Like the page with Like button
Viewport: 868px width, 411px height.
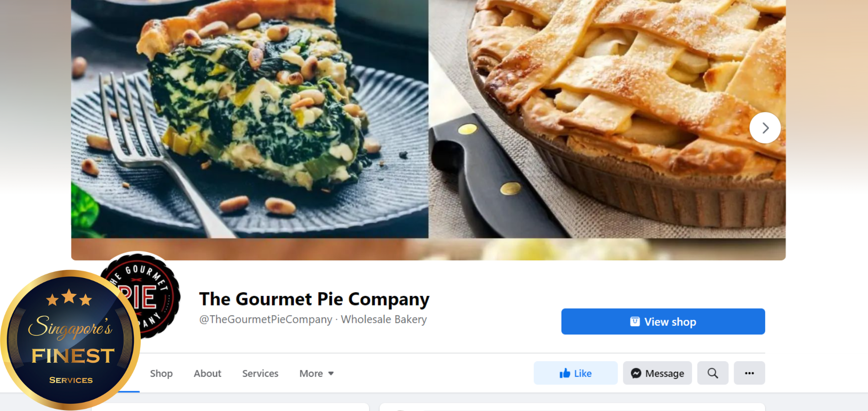point(576,373)
